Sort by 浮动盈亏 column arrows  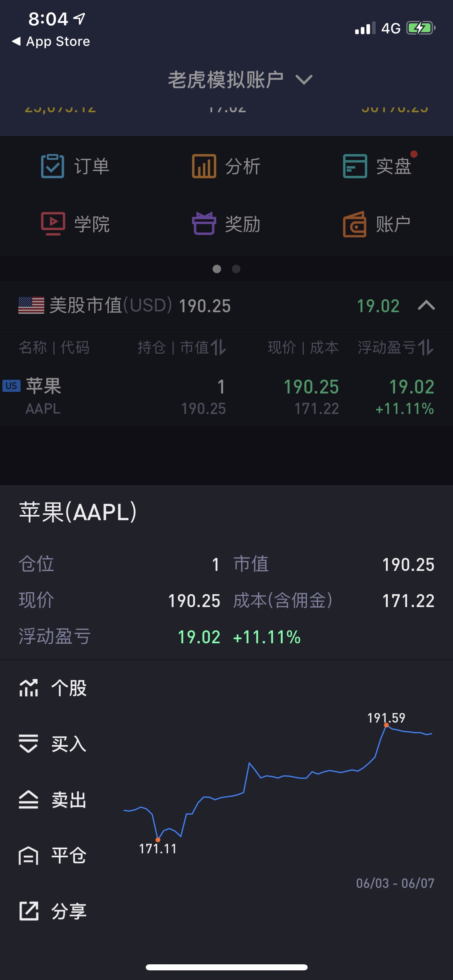tap(426, 347)
